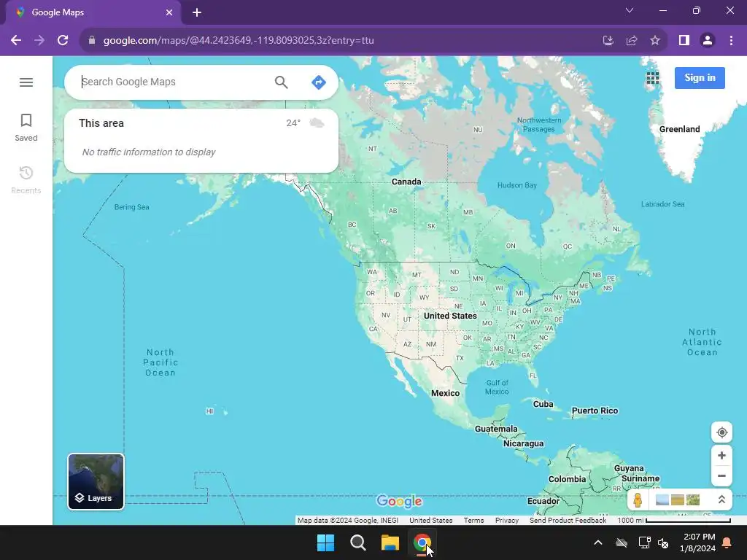The height and width of the screenshot is (560, 747).
Task: Click the Canada label on map
Action: (406, 182)
